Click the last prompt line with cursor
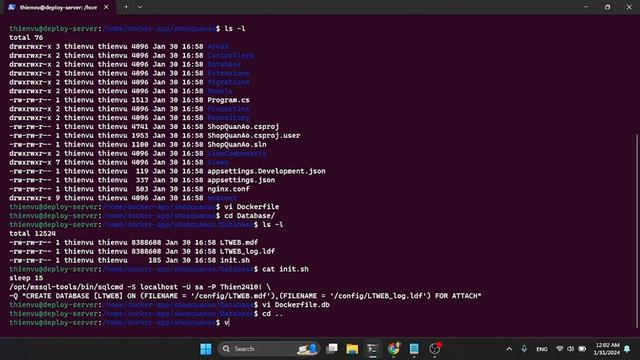 pyautogui.click(x=120, y=323)
